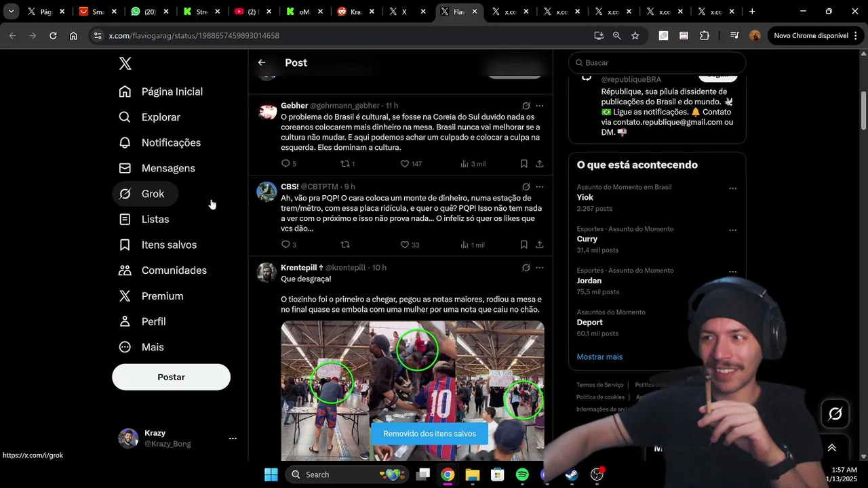Bookmark Gebher's post
The width and height of the screenshot is (868, 488).
[x=524, y=163]
